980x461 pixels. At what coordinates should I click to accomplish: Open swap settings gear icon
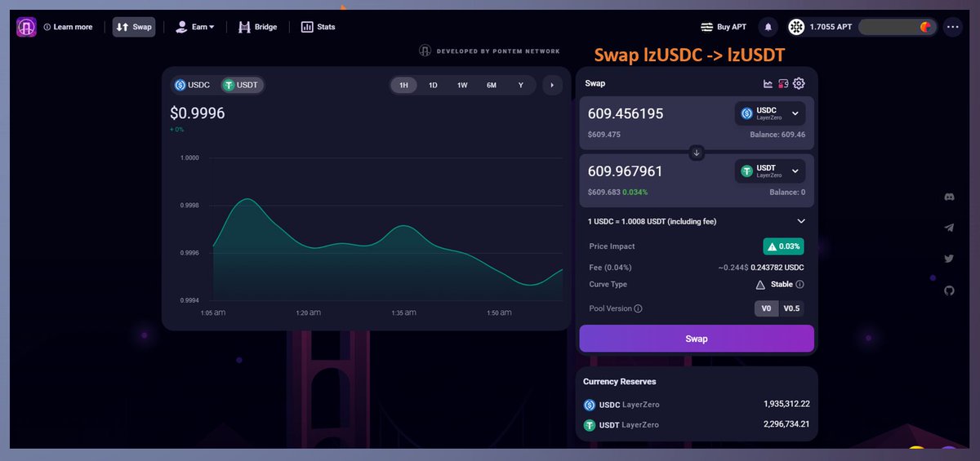[799, 83]
